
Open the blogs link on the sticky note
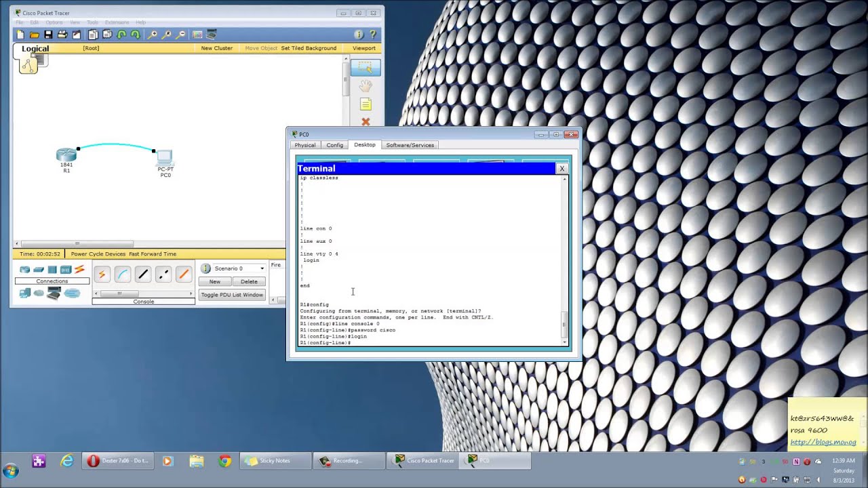pyautogui.click(x=823, y=442)
